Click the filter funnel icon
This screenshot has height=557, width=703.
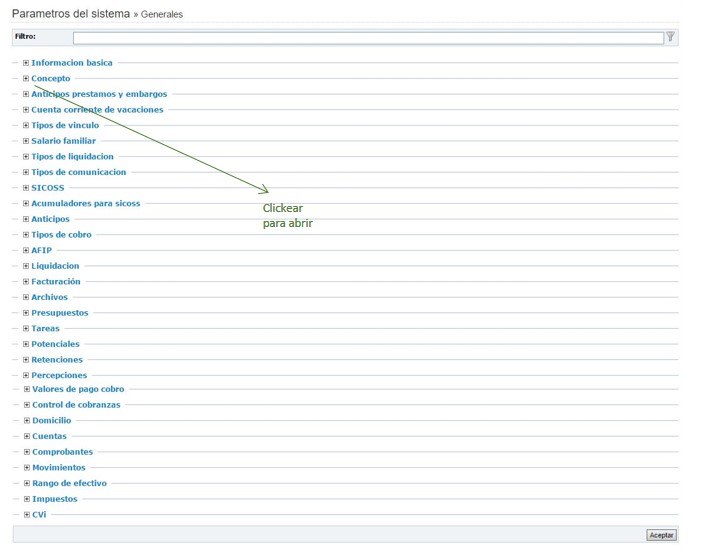670,37
